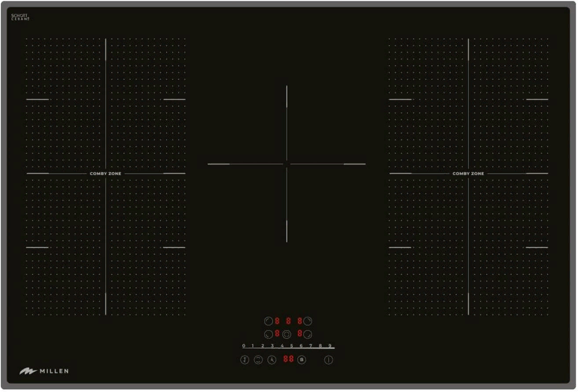Toggle the power on/off button

(329, 360)
